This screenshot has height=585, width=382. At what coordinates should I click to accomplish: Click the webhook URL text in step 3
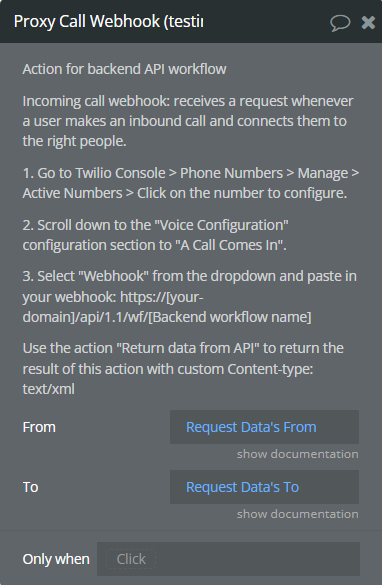tap(167, 307)
